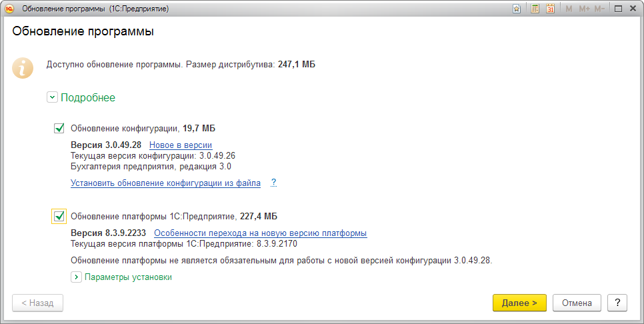Viewport: 644px width, 324px height.
Task: Click the question mark link beside file install
Action: [x=273, y=182]
